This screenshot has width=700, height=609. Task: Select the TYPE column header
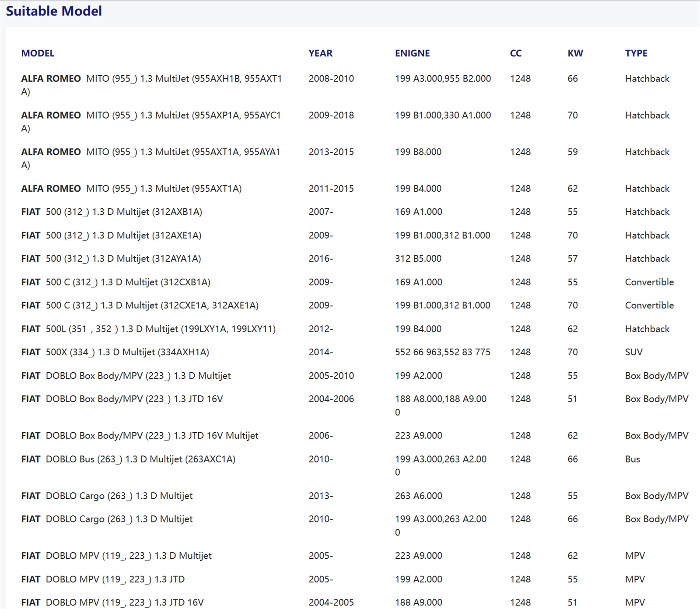[x=636, y=53]
